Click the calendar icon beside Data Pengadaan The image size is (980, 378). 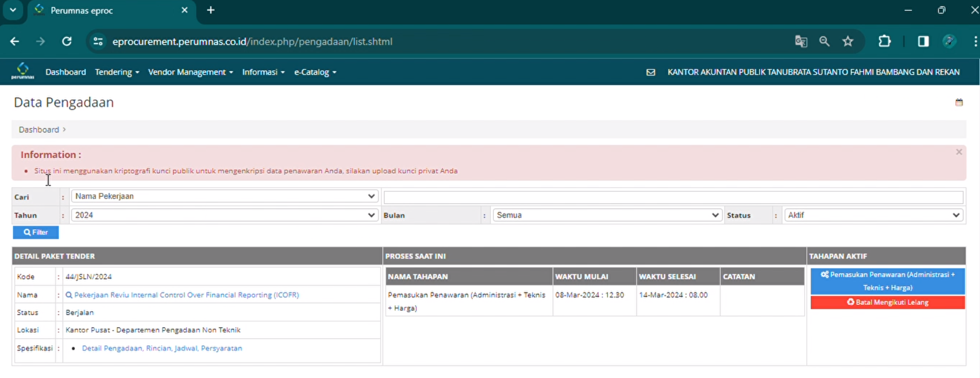[x=959, y=102]
